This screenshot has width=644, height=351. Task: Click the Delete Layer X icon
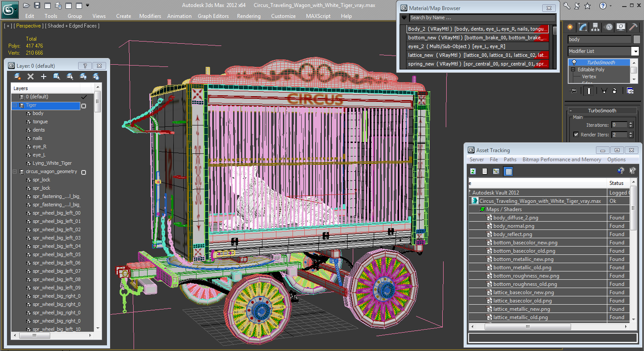click(31, 76)
